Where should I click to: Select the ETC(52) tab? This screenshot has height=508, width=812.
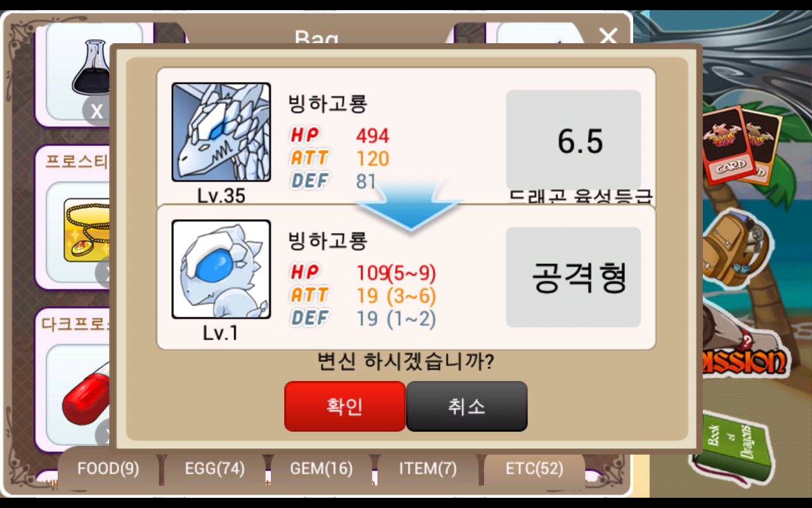click(534, 469)
